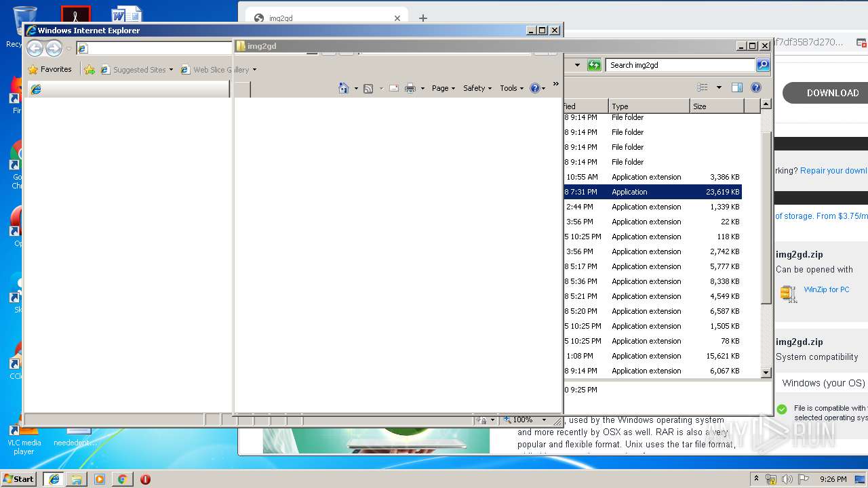Expand Home button dropdown
This screenshot has width=868, height=488.
pyautogui.click(x=356, y=88)
